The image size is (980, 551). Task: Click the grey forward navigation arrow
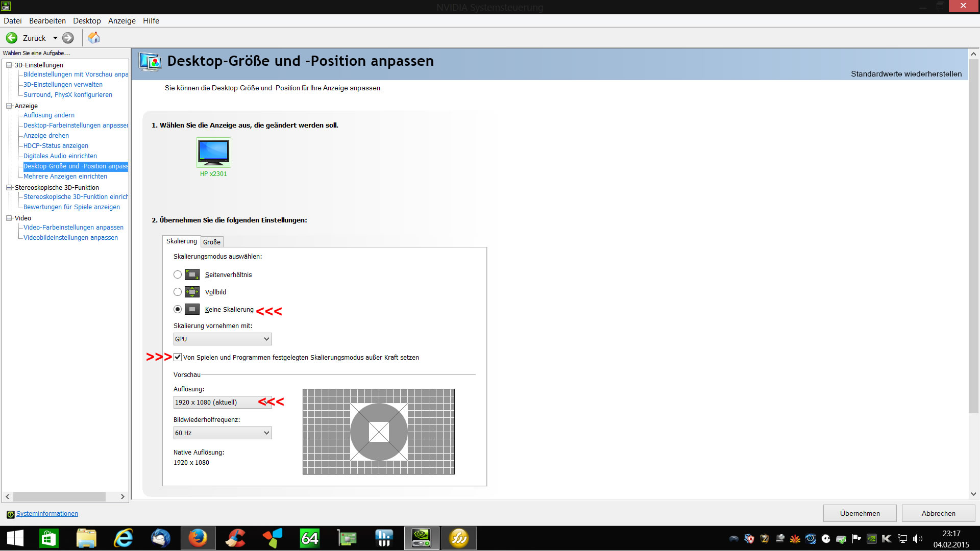pyautogui.click(x=68, y=38)
